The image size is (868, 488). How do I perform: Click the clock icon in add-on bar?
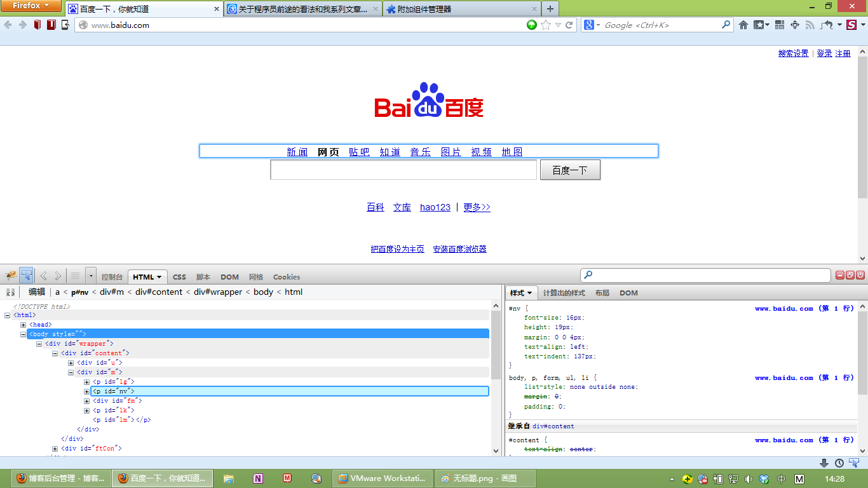[839, 463]
